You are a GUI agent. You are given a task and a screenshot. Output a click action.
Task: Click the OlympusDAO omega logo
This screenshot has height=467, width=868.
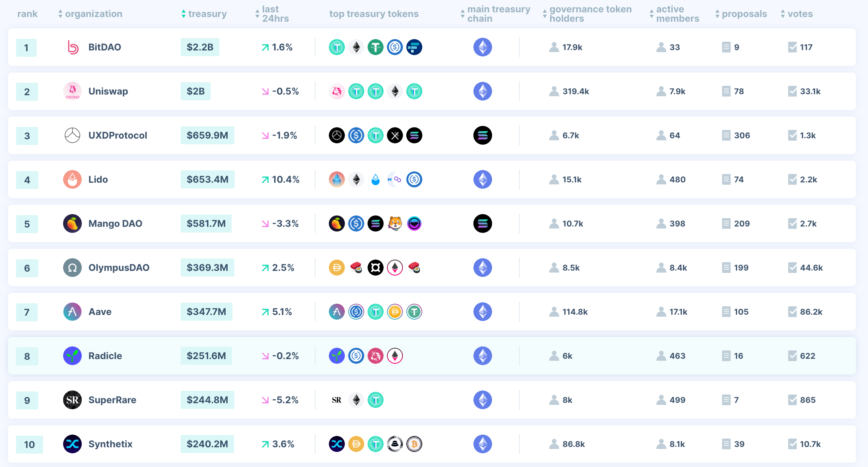coord(72,268)
